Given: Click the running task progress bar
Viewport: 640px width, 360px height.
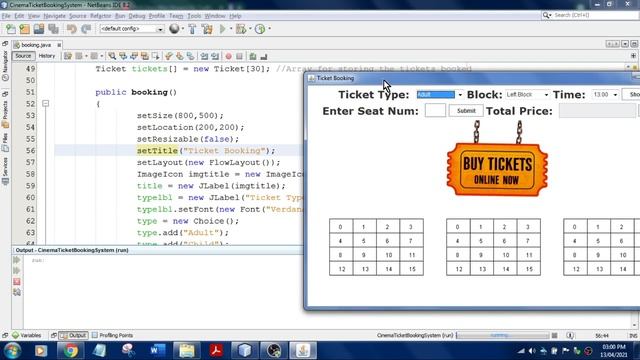Looking at the screenshot, I should 502,336.
